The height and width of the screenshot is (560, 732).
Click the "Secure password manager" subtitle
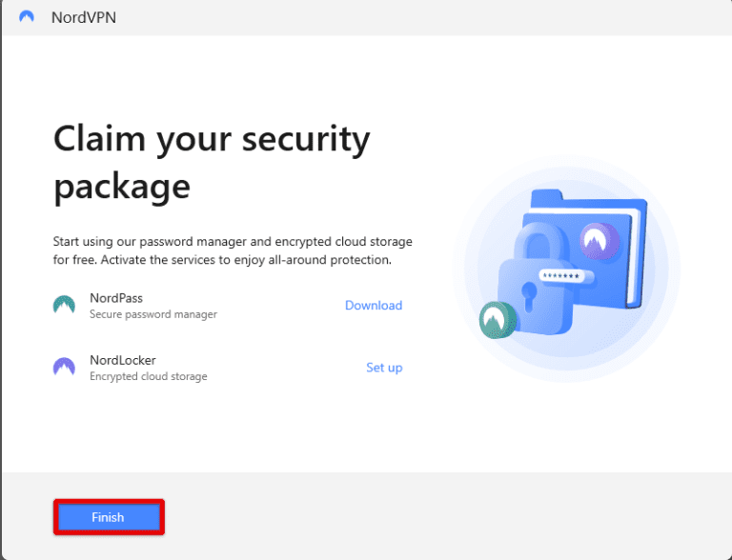(153, 314)
